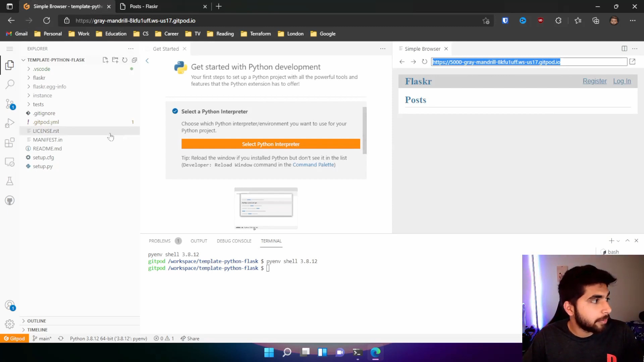Open the Testing flask icon view
Image resolution: width=644 pixels, height=362 pixels.
[x=10, y=181]
